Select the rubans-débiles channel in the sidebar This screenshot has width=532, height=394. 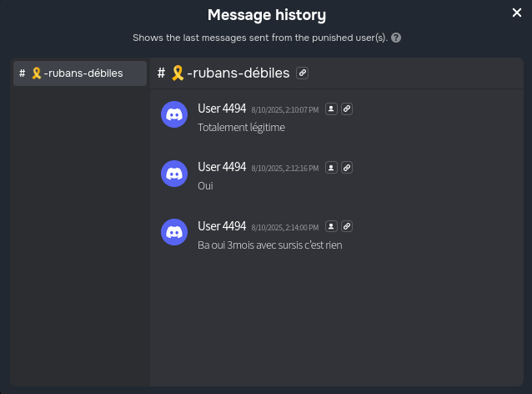[79, 73]
